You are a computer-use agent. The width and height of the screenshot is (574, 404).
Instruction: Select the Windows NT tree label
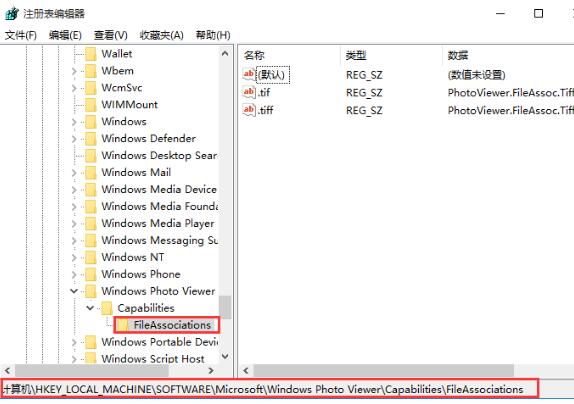point(133,257)
